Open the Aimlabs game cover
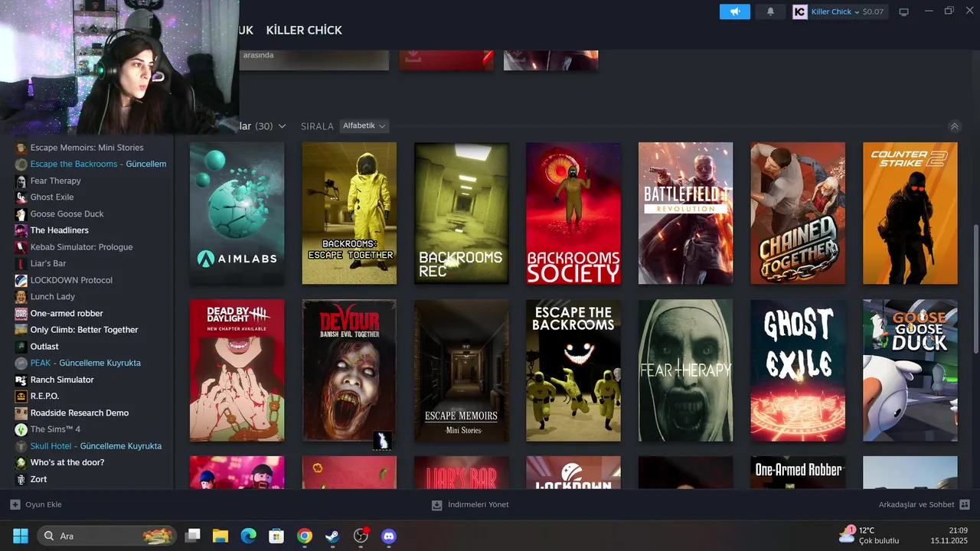Screen dimensions: 980x551 click(x=237, y=213)
